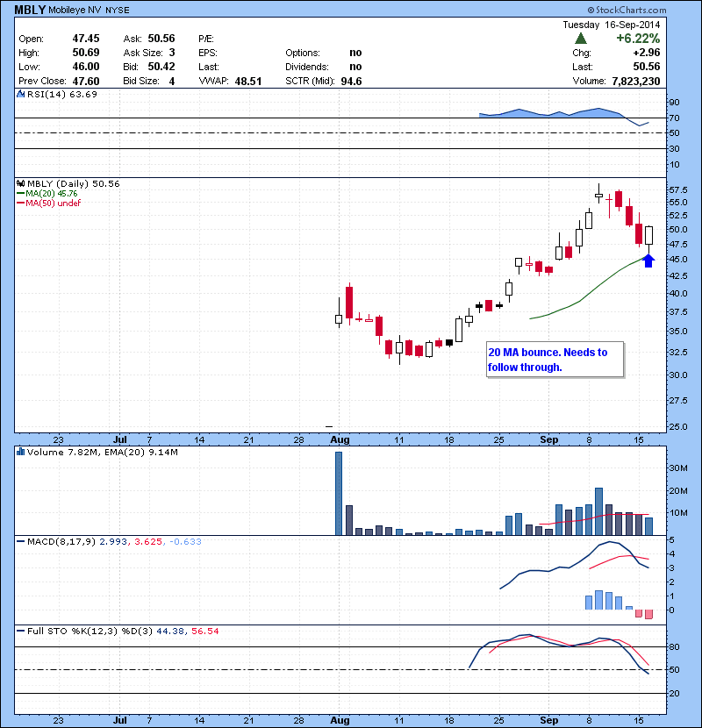The height and width of the screenshot is (728, 702).
Task: Click the 25.0 price axis label
Action: click(x=678, y=426)
